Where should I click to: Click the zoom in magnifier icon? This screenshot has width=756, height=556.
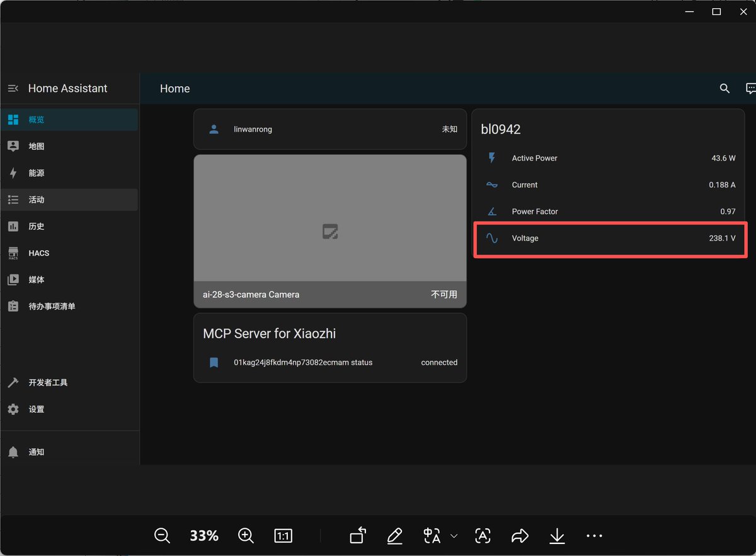(246, 536)
